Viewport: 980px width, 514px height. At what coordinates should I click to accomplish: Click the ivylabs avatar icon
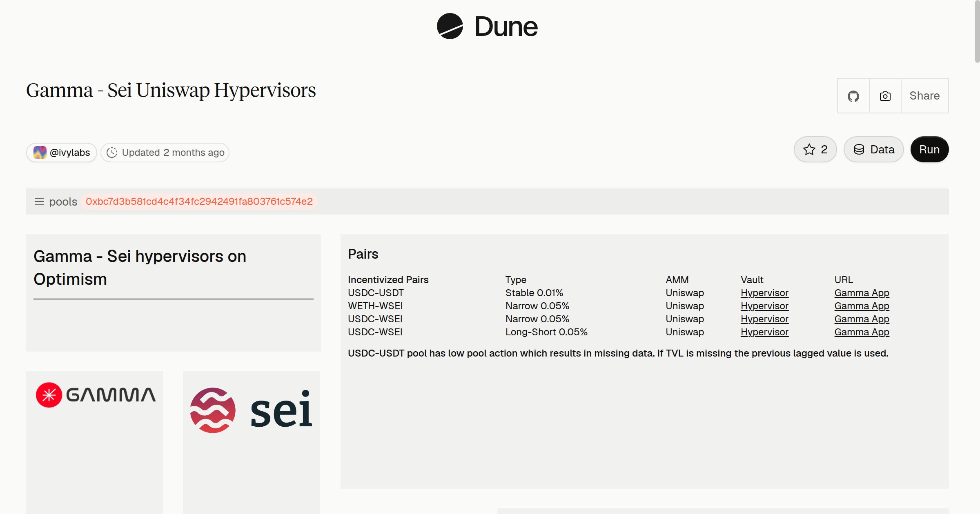tap(40, 153)
